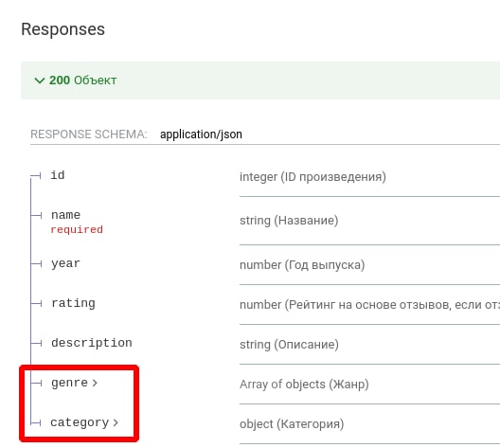Click 'string (Описание)' type text
Viewport: 500px width, 448px height.
[289, 345]
